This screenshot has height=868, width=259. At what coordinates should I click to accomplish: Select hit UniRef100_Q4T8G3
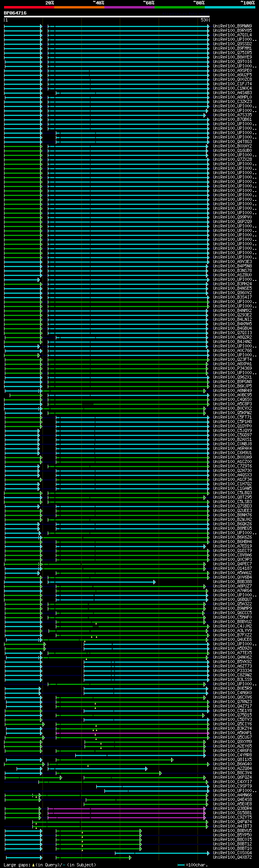point(232,141)
